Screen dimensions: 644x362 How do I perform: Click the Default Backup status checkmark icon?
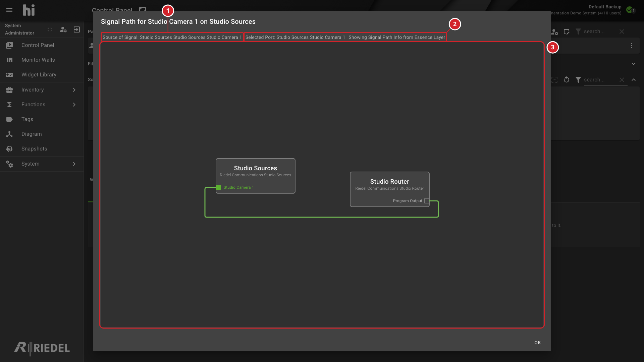coord(630,10)
